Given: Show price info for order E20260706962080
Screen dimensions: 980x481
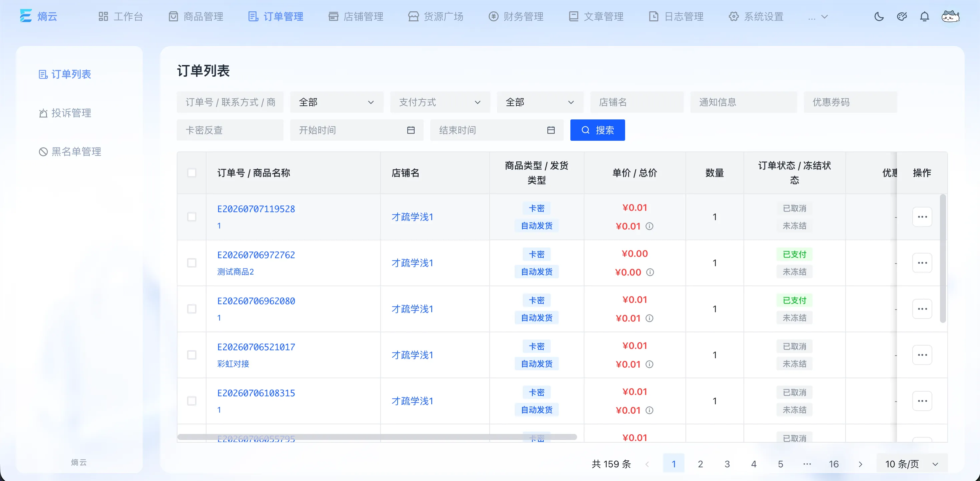Looking at the screenshot, I should pyautogui.click(x=649, y=319).
